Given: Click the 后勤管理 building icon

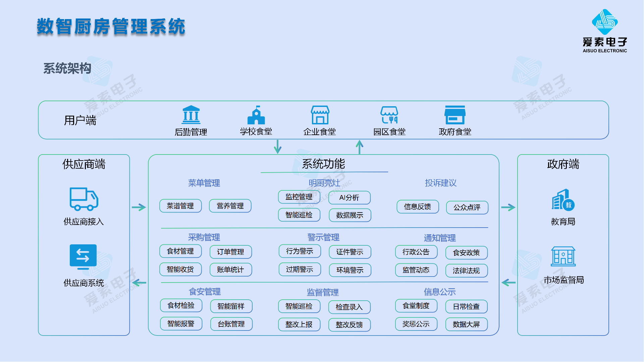Looking at the screenshot, I should click(x=191, y=115).
